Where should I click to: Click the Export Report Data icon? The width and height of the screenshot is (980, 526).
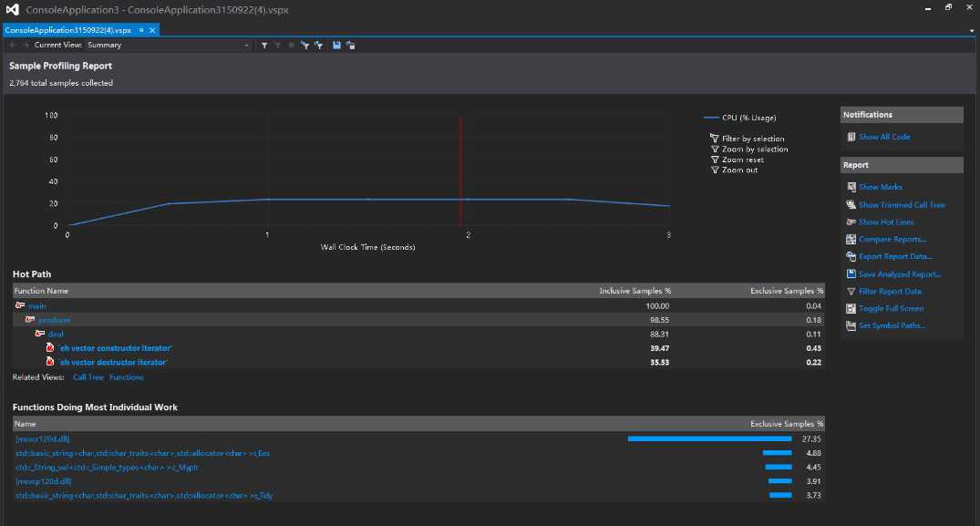coord(851,256)
